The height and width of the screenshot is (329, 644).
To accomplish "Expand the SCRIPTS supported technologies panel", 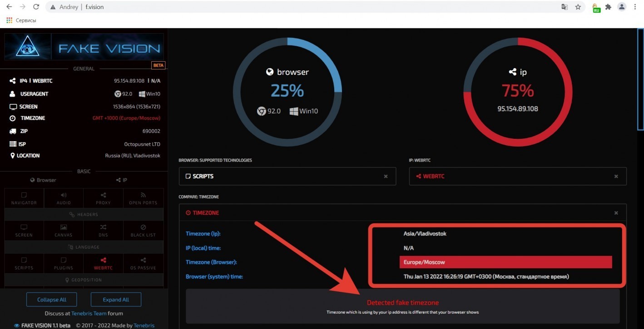I will pyautogui.click(x=287, y=176).
